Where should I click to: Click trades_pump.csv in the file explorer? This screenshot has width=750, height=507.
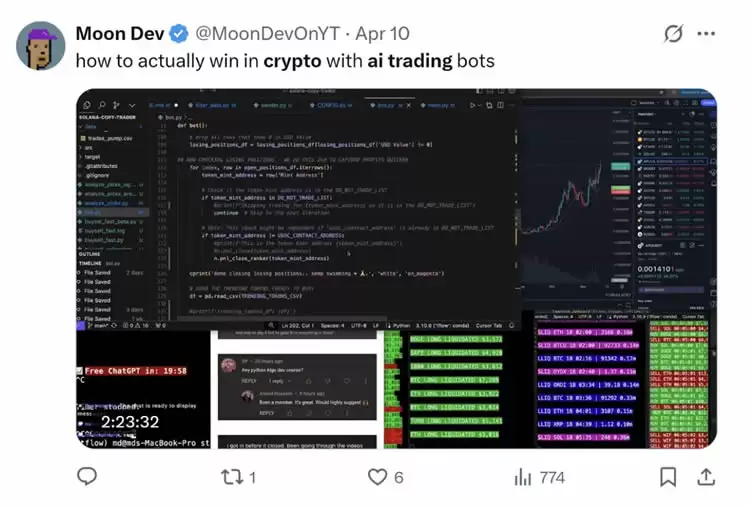(x=110, y=138)
